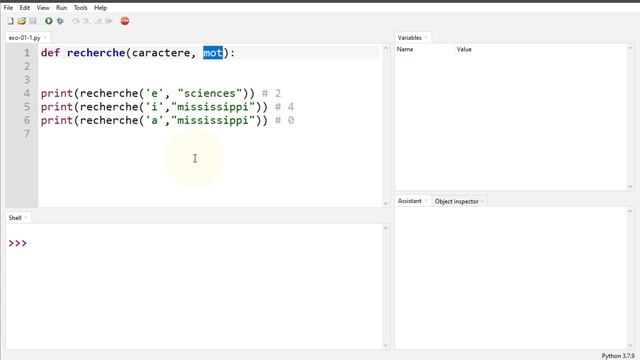This screenshot has height=360, width=640.
Task: Click the Assistant panel scrollbar up arrow
Action: pos(630,211)
